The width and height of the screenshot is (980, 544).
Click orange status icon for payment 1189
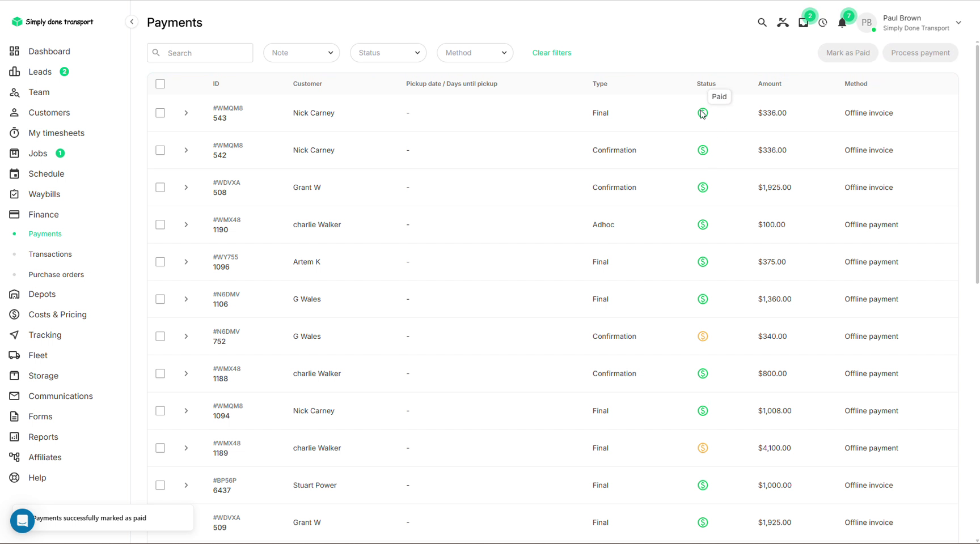703,448
